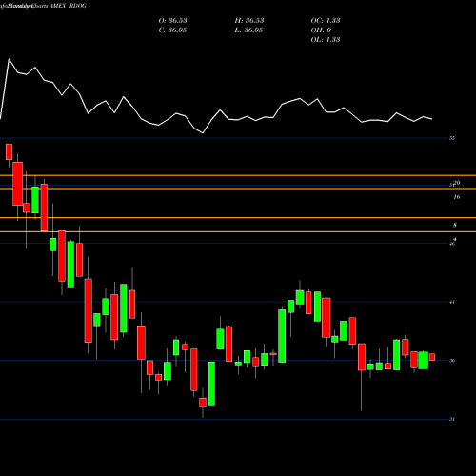The width and height of the screenshot is (476, 476).
Task: Click the OH: 0 readout
Action: [321, 30]
